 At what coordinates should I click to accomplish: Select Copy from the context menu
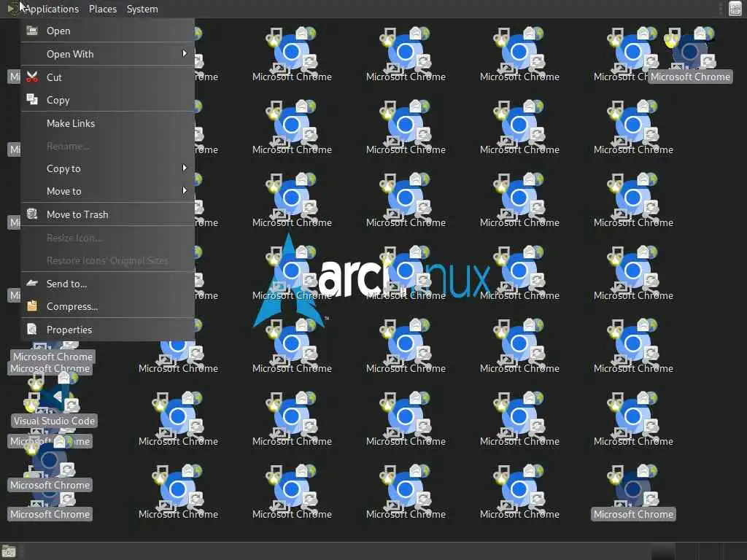tap(108, 100)
